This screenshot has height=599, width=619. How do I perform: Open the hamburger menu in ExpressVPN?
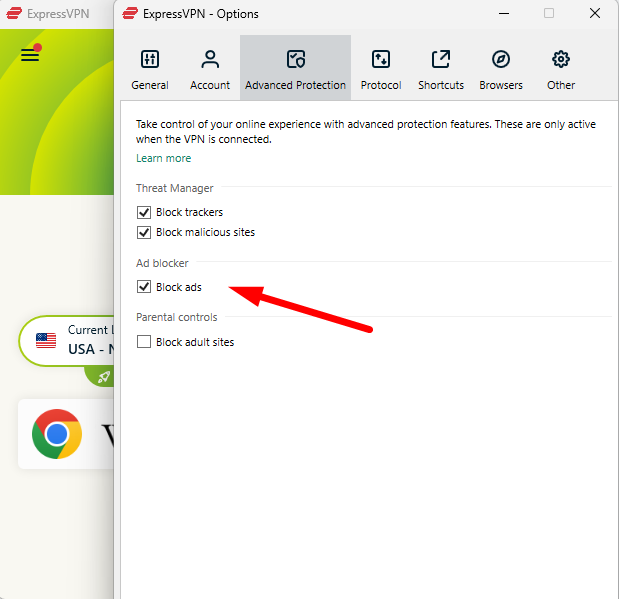click(30, 54)
